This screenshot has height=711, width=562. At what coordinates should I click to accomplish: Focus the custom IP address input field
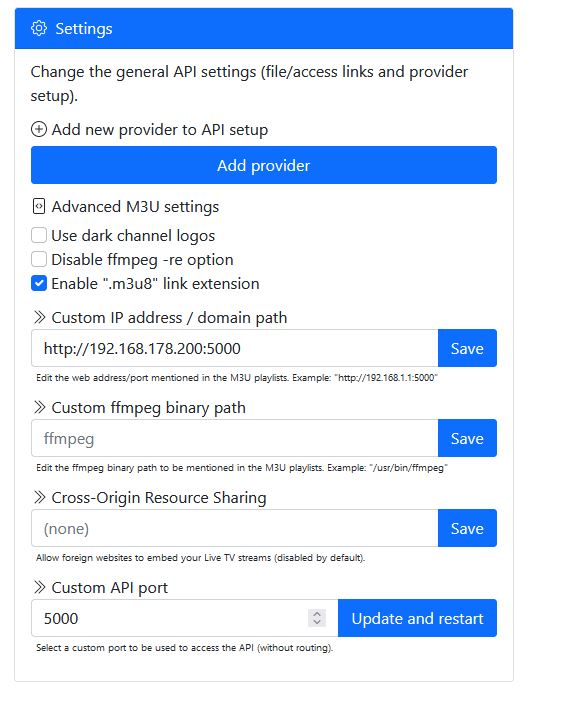(x=235, y=348)
